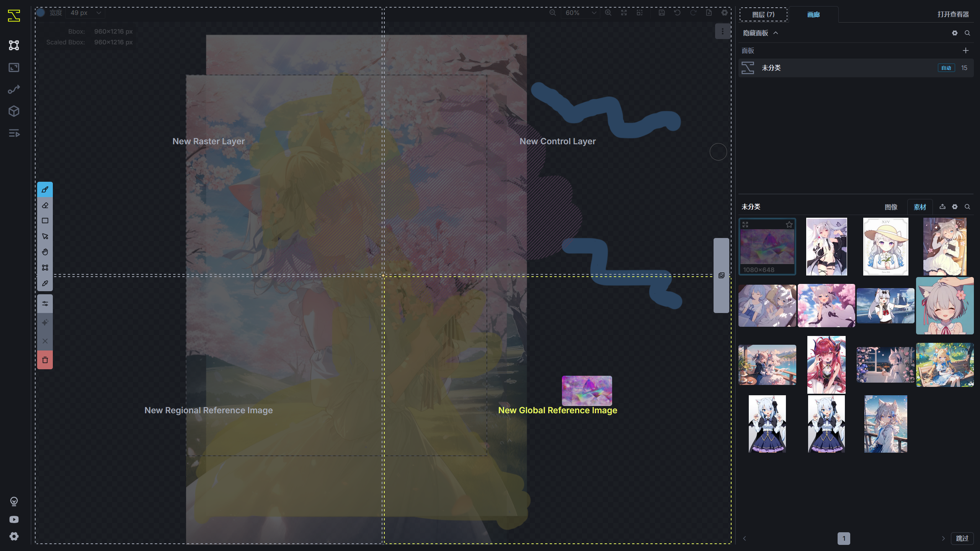Star the selected 1080×648 image
Image resolution: width=980 pixels, height=551 pixels.
789,225
